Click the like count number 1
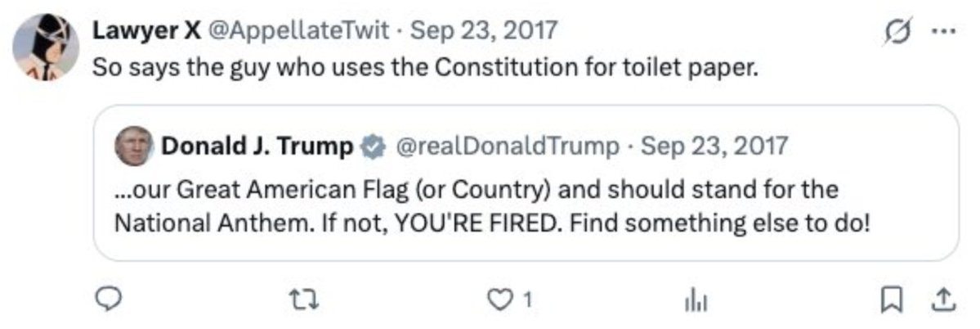The height and width of the screenshot is (329, 980). (527, 301)
